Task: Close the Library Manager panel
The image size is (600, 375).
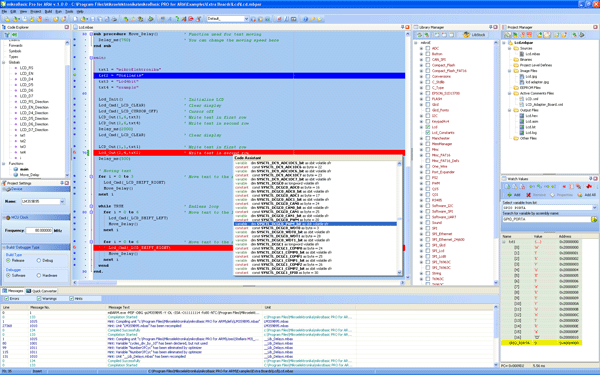Action: click(496, 27)
